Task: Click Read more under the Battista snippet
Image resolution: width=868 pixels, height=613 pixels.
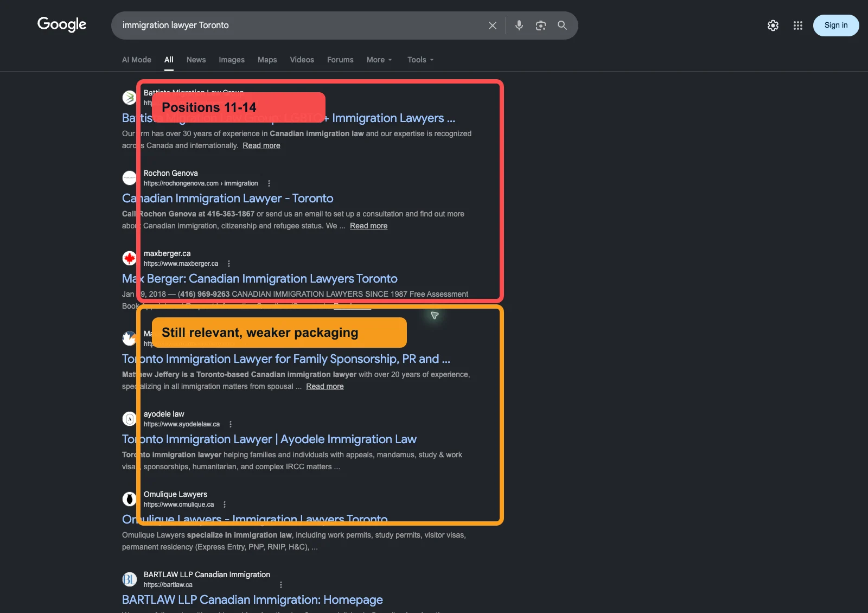Action: 261,145
